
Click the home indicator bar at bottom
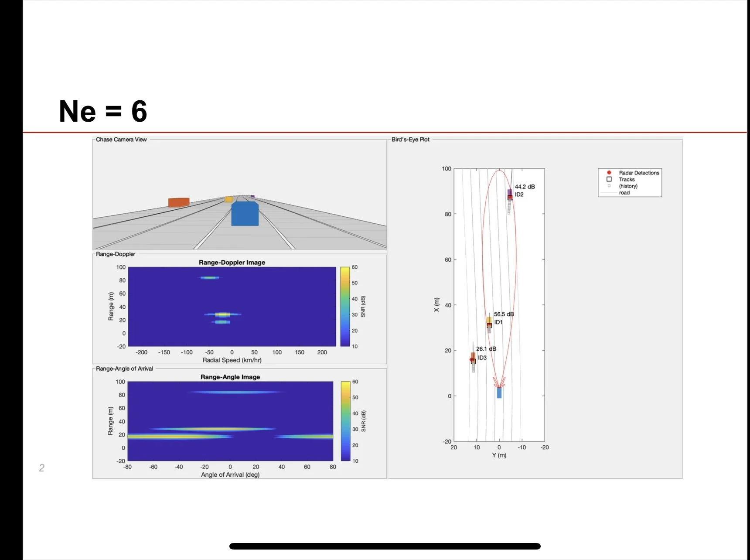pyautogui.click(x=385, y=546)
